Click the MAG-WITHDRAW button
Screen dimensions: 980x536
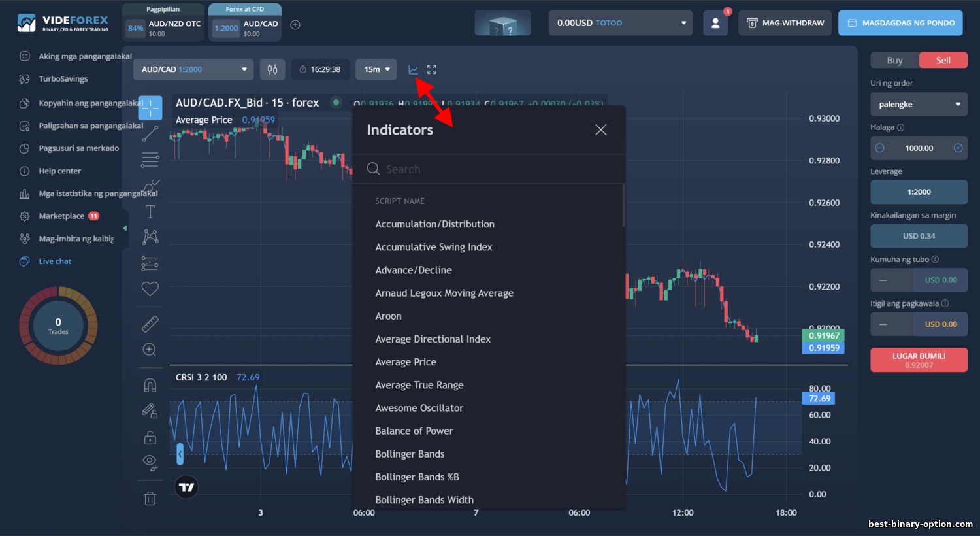tap(785, 23)
